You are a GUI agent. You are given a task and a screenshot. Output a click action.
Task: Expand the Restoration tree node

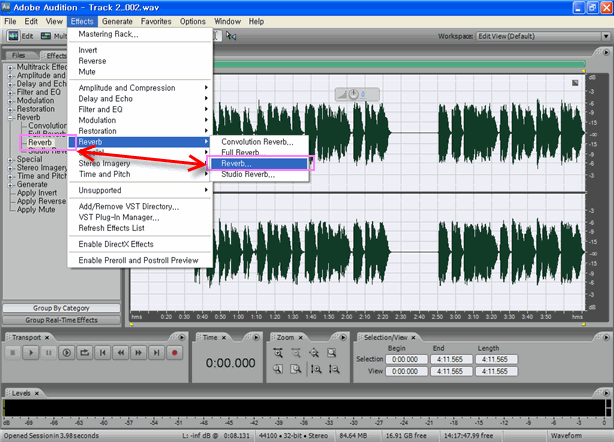[11, 109]
